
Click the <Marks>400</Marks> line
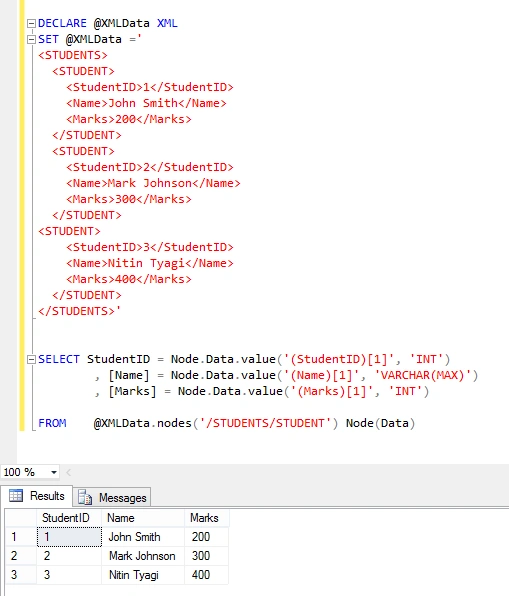[129, 279]
